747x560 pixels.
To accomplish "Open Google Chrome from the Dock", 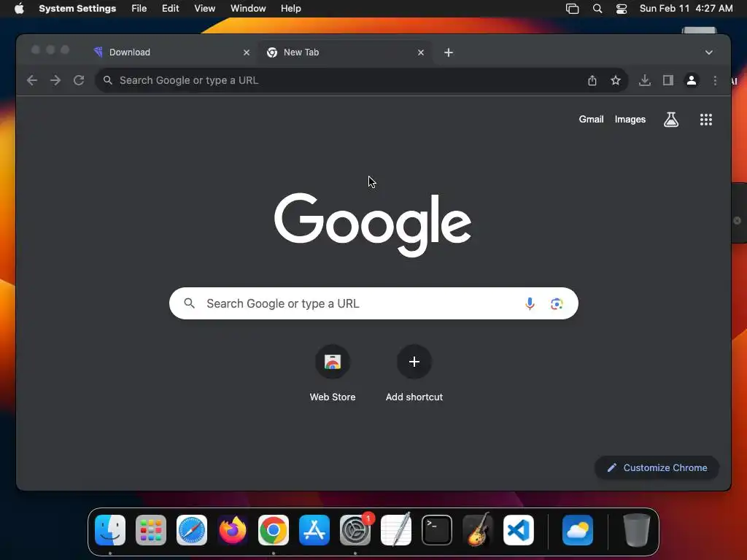I will point(274,530).
